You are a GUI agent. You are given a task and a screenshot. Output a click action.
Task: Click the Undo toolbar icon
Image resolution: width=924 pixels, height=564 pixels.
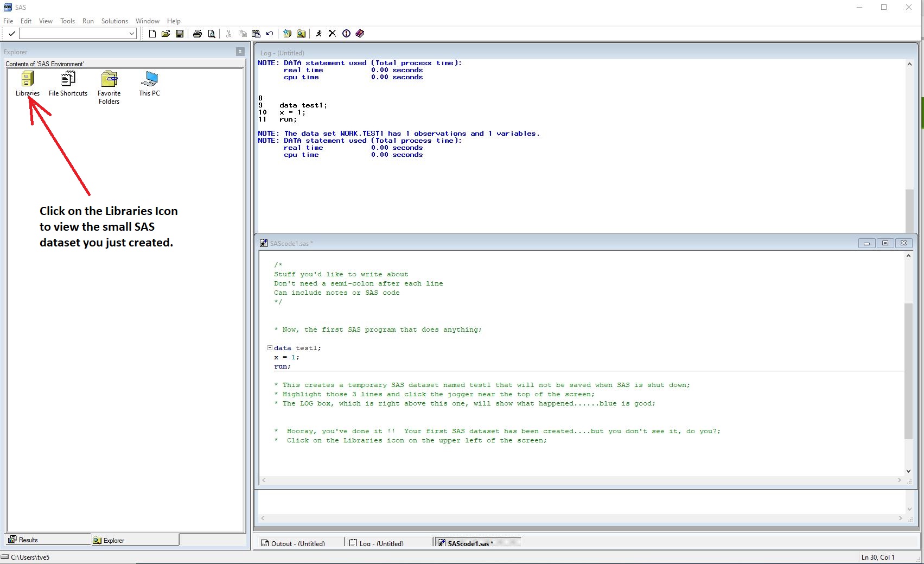coord(270,34)
